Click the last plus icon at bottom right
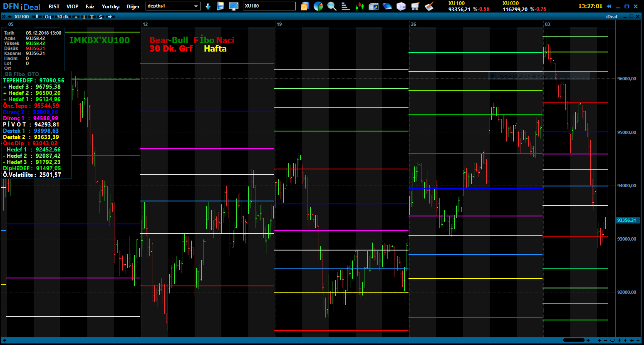The image size is (644, 345). coord(632,340)
